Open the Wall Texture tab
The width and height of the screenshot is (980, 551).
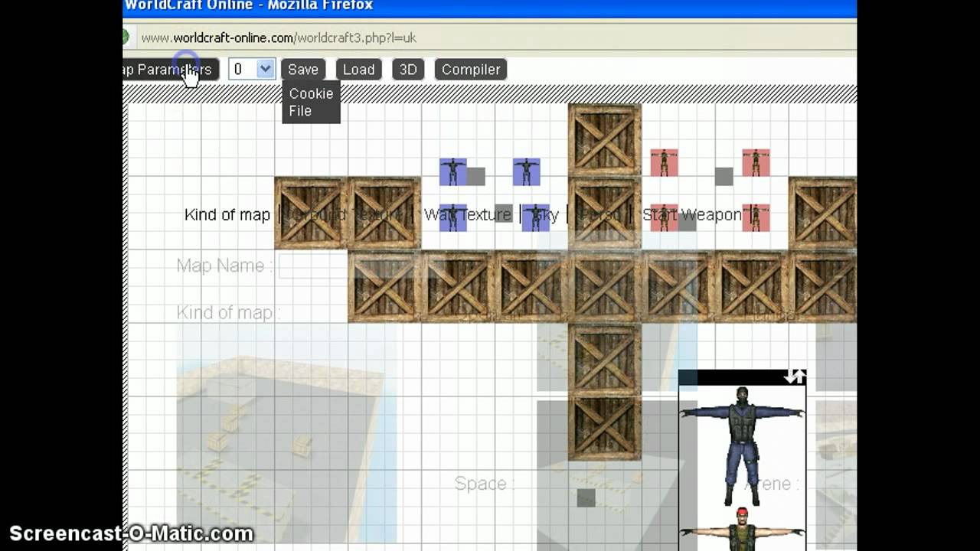pyautogui.click(x=467, y=215)
